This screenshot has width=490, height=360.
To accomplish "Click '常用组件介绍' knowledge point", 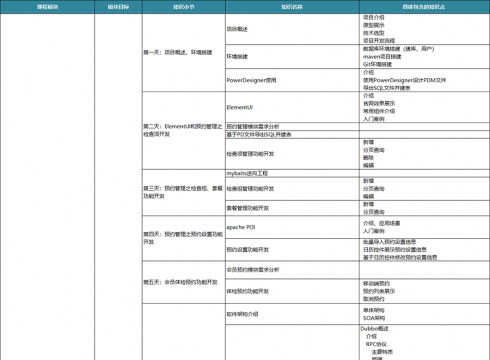I will click(x=379, y=111).
